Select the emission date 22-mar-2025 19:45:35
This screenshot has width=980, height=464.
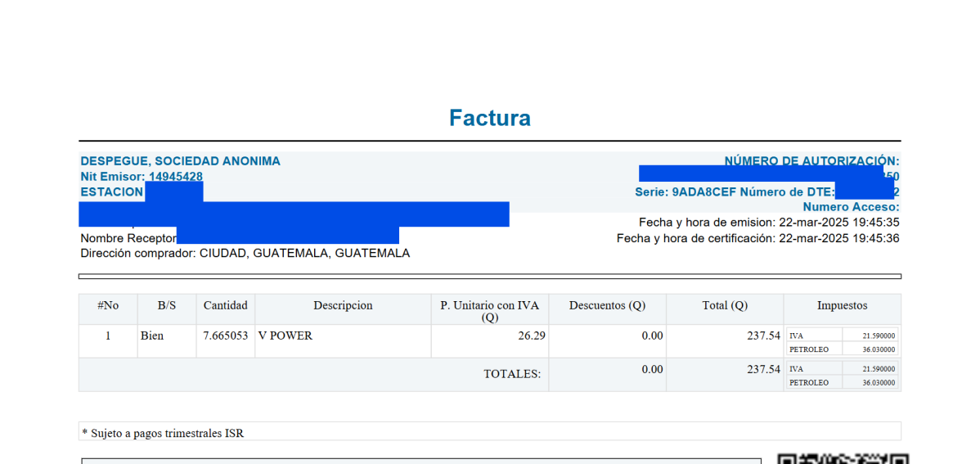point(838,223)
